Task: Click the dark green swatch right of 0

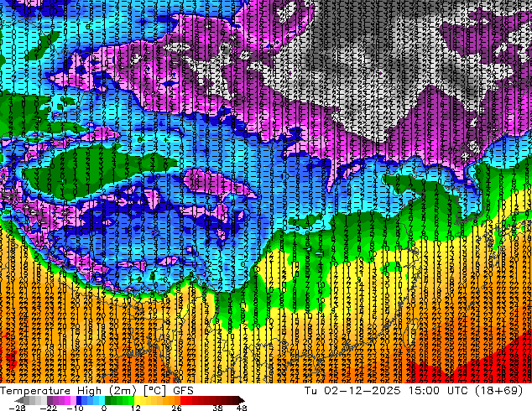Action: point(107,400)
